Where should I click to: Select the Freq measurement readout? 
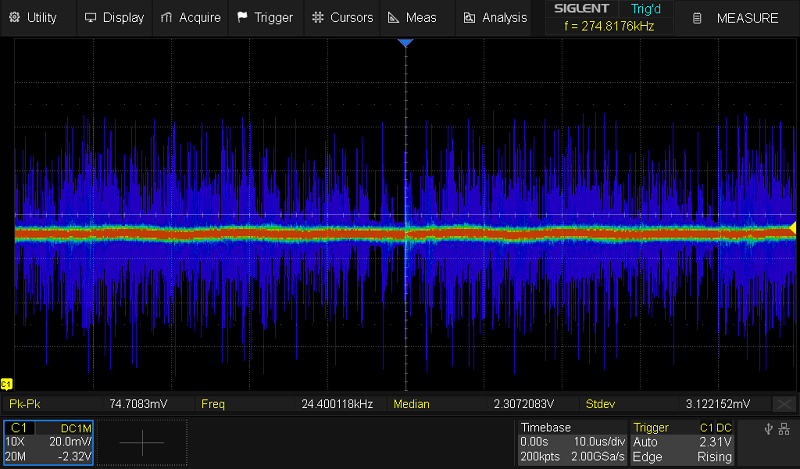[x=290, y=404]
